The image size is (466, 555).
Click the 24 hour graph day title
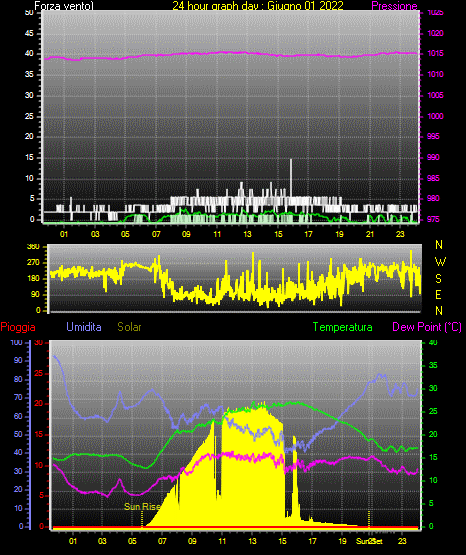tap(258, 6)
